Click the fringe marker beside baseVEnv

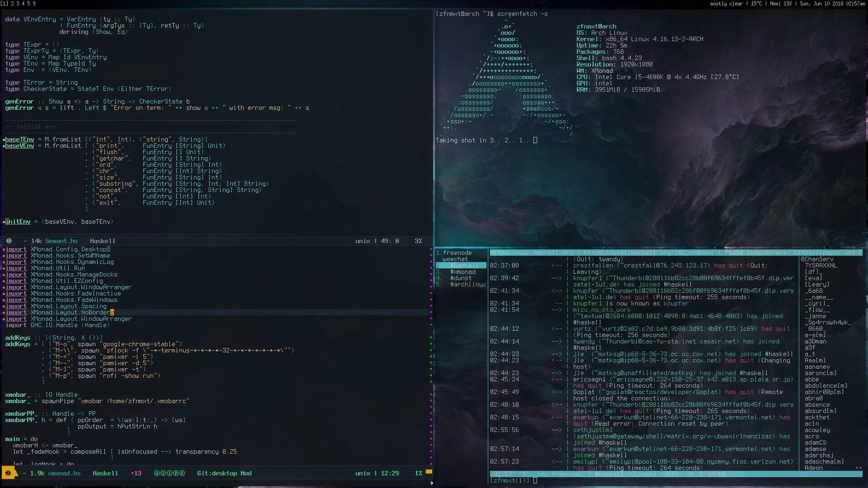[4, 146]
